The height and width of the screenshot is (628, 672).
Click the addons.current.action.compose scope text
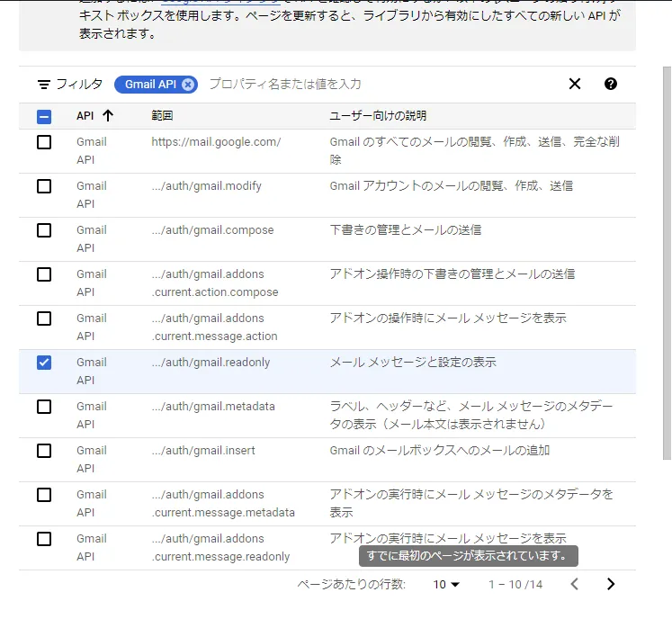tap(215, 283)
